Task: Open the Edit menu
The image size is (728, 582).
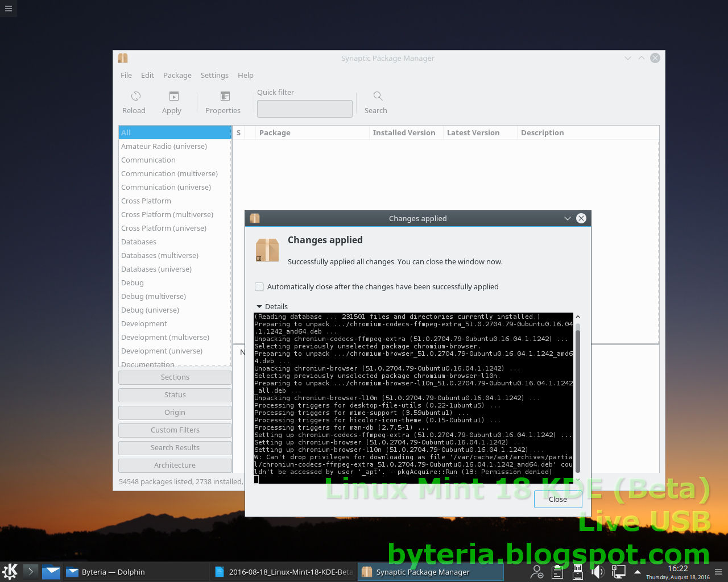Action: 148,75
